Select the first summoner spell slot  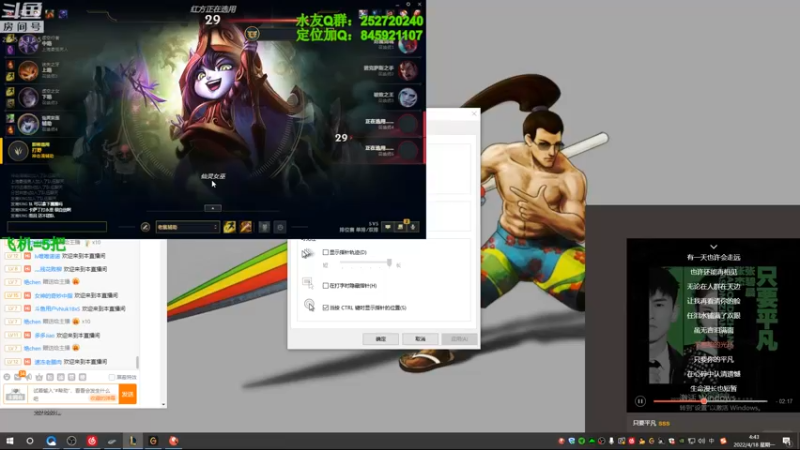230,227
